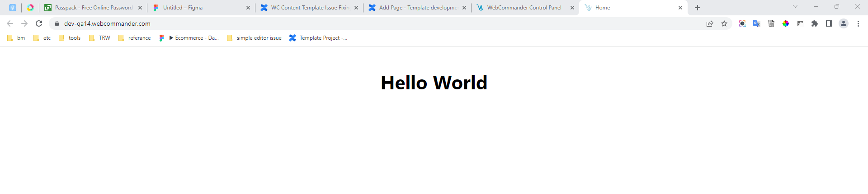Open the TRW bookmarks folder
The width and height of the screenshot is (868, 194).
click(100, 38)
